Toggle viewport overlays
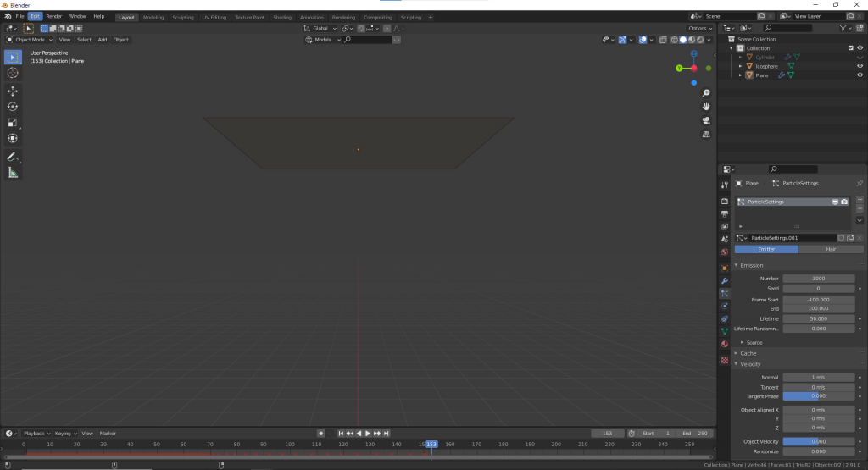Viewport: 868px width, 470px height. click(x=643, y=40)
